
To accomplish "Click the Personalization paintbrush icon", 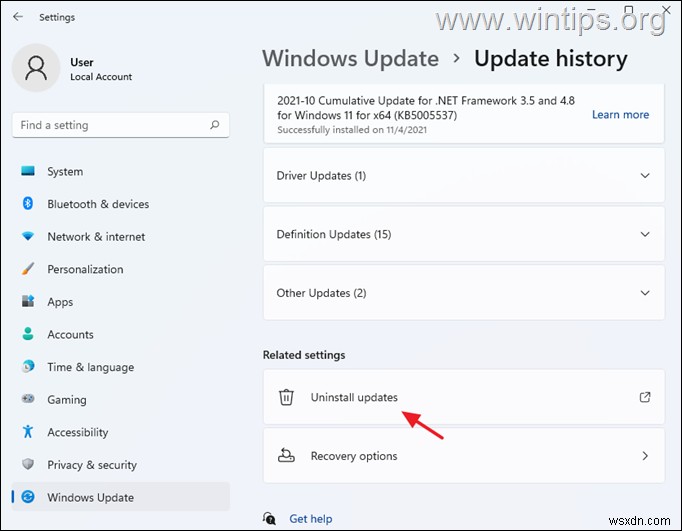I will coord(28,269).
